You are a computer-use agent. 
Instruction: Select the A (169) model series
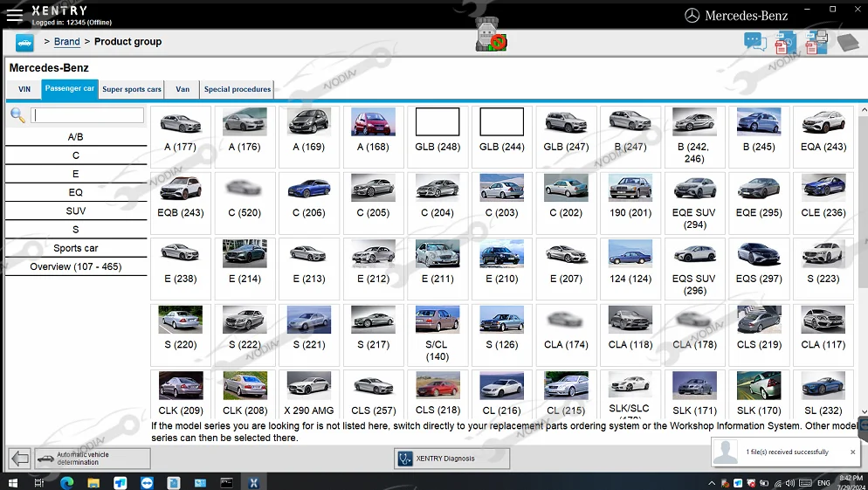pos(309,137)
